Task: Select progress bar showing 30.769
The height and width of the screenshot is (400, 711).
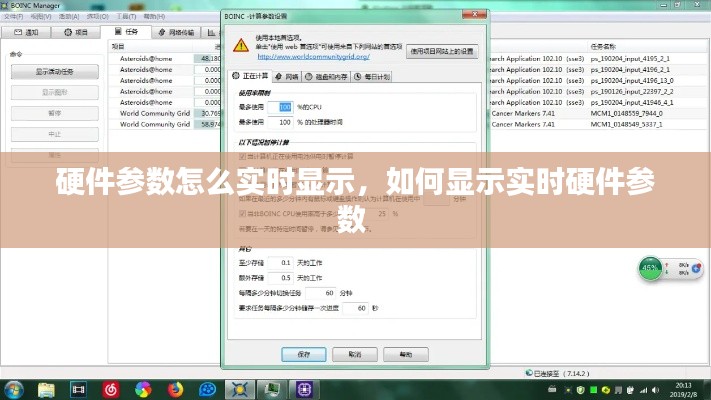Action: 208,113
